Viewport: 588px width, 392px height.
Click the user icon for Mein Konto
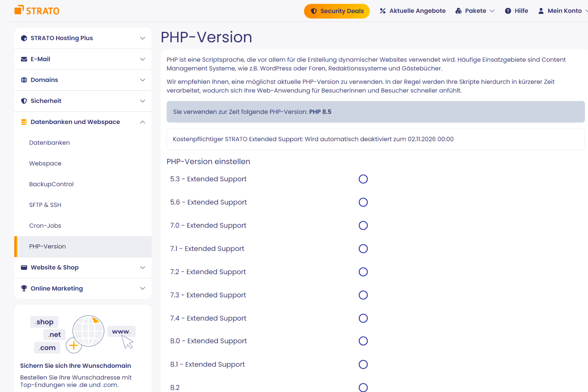(x=541, y=11)
